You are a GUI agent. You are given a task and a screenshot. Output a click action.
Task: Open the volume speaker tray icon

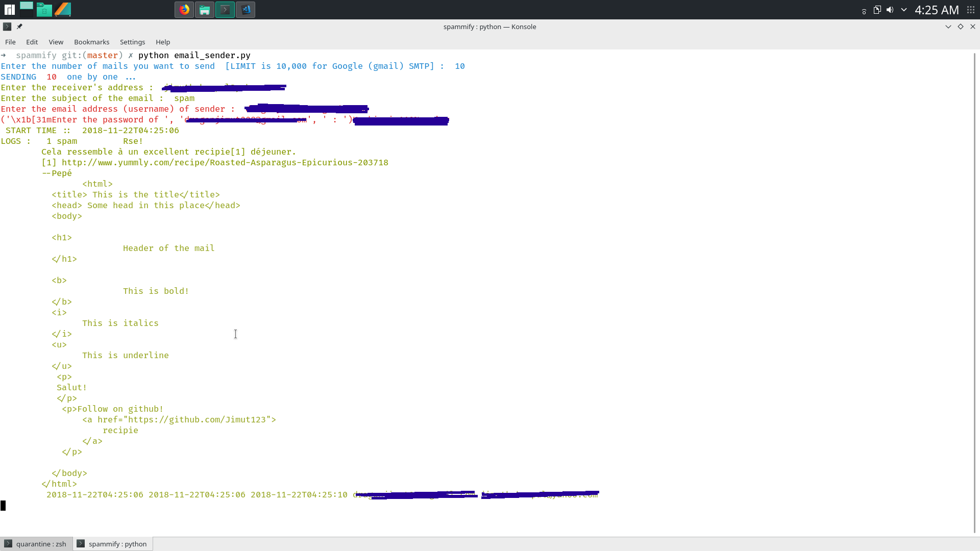pos(890,10)
